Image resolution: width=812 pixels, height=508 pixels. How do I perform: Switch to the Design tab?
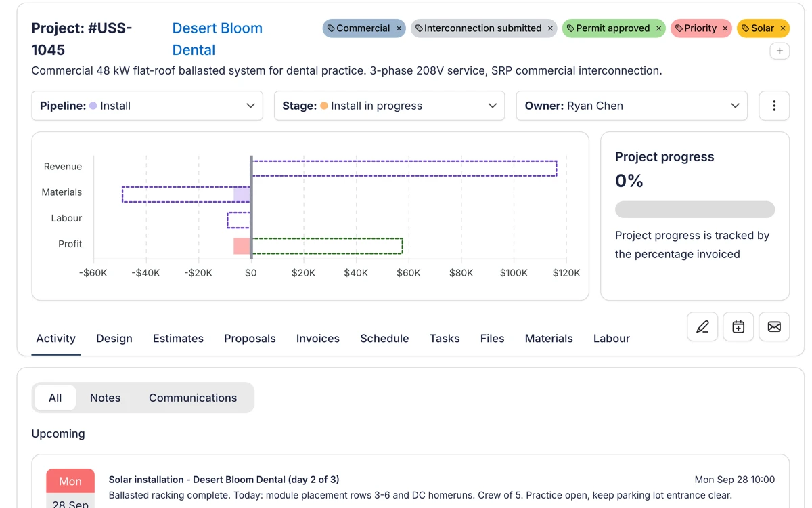(114, 339)
